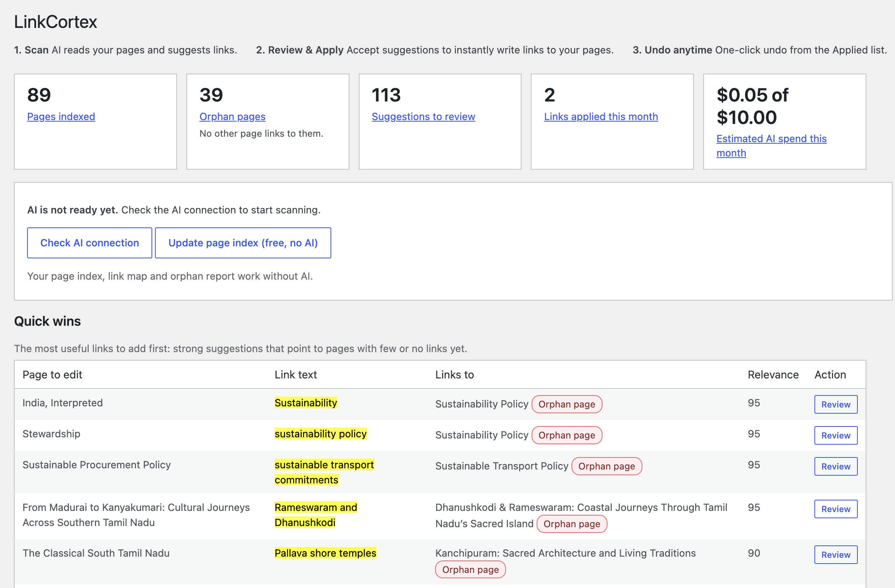Open the Pages indexed link
Viewport: 895px width, 588px height.
(61, 117)
